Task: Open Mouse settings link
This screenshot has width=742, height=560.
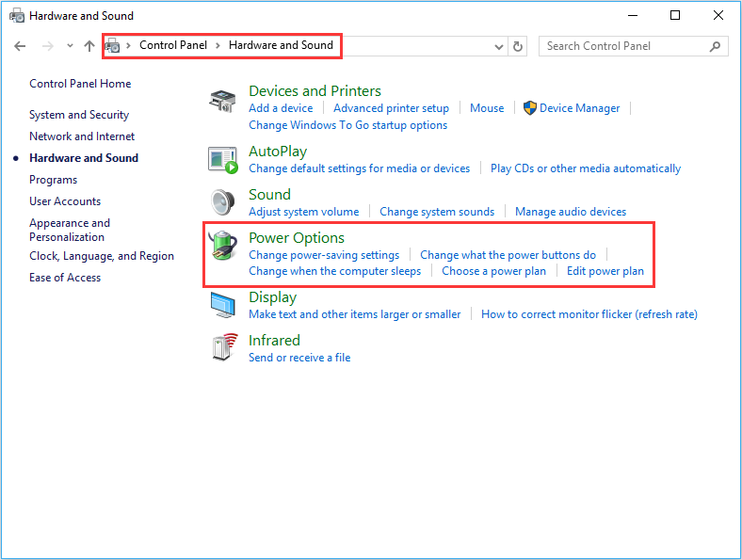Action: click(487, 108)
